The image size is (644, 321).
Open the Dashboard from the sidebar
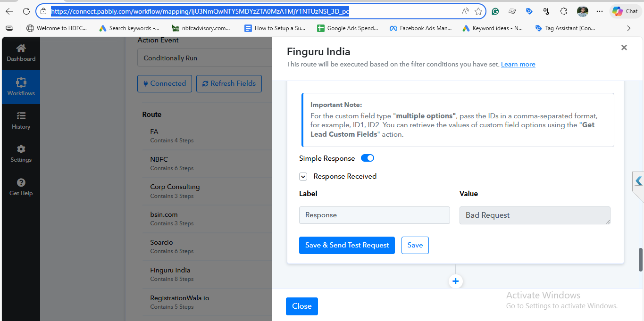click(x=21, y=53)
